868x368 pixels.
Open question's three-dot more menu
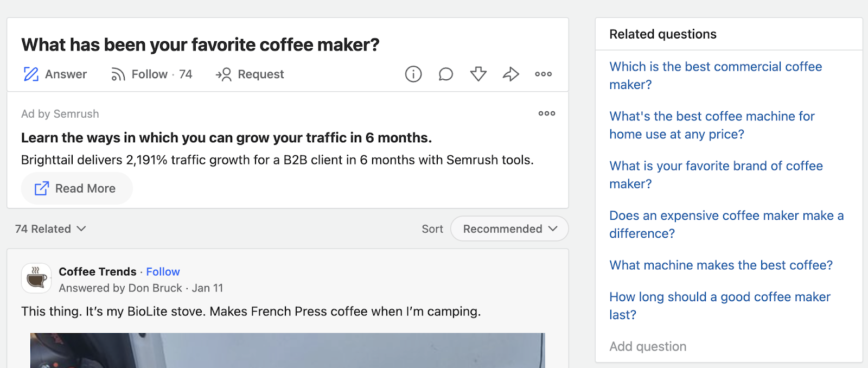[x=543, y=74]
